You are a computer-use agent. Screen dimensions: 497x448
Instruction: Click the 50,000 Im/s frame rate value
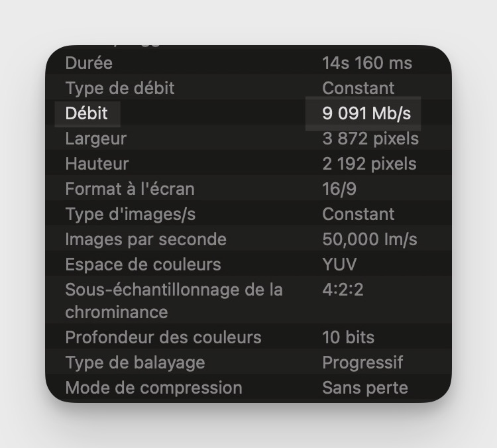370,239
